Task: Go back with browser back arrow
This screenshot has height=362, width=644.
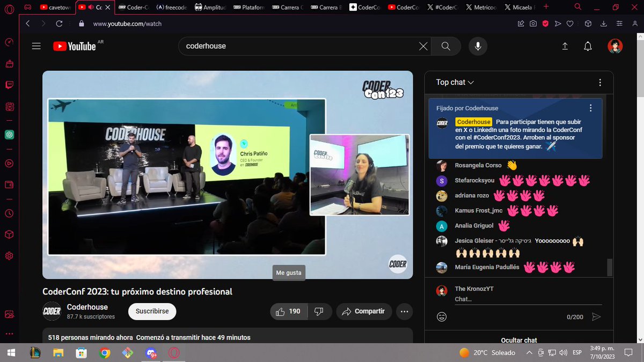Action: click(x=28, y=24)
